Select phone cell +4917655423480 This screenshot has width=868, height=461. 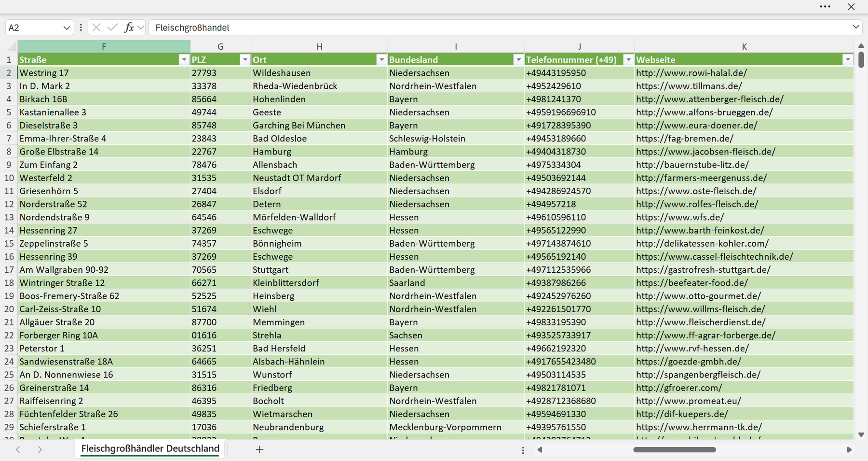pyautogui.click(x=579, y=362)
